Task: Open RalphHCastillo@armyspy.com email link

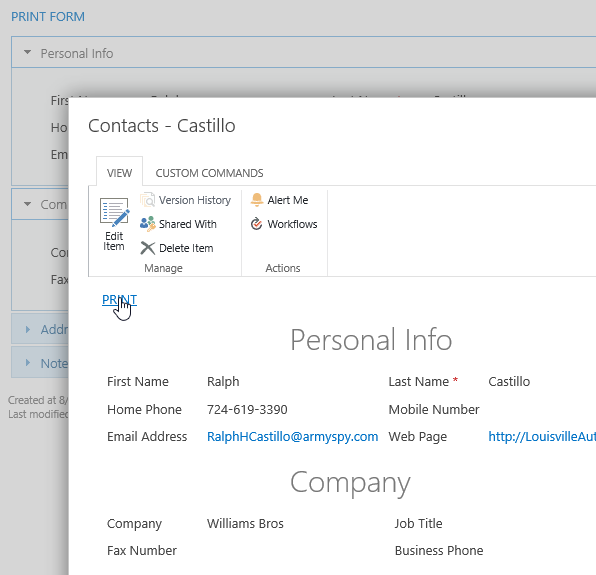Action: pyautogui.click(x=292, y=437)
